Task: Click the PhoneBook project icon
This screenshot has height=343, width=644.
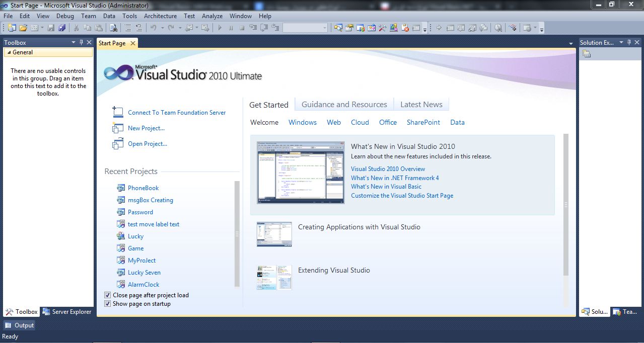Action: coord(121,188)
